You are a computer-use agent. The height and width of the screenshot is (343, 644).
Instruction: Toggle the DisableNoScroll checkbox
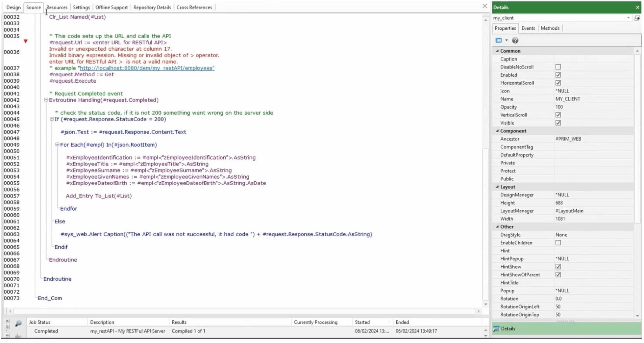(558, 67)
